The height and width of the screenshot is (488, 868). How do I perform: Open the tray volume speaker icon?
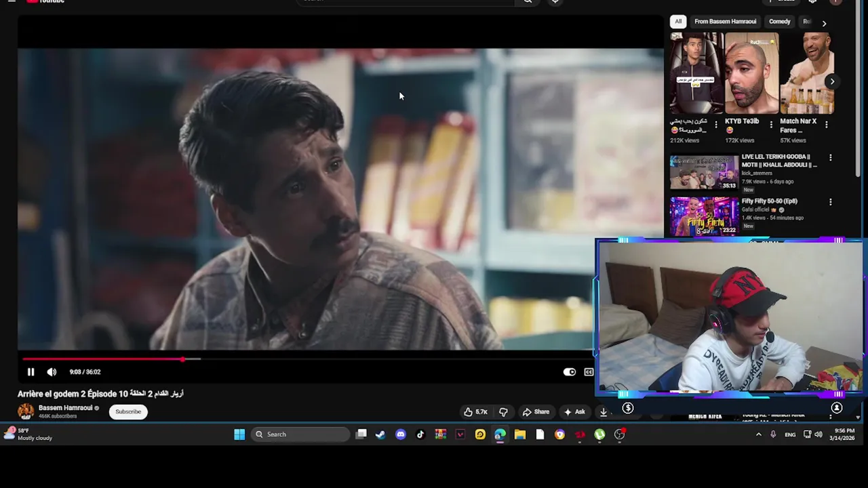818,434
